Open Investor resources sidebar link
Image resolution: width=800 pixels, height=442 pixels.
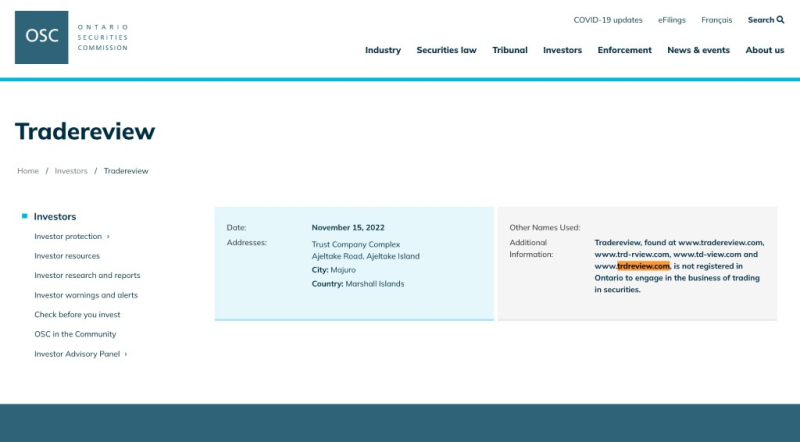click(x=67, y=256)
